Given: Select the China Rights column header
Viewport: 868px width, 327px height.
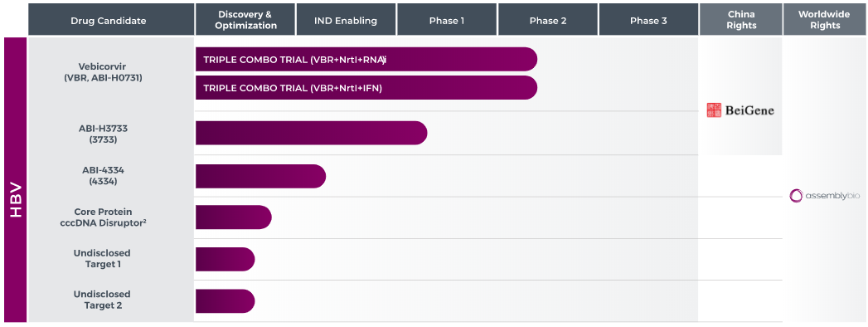Looking at the screenshot, I should [x=740, y=21].
